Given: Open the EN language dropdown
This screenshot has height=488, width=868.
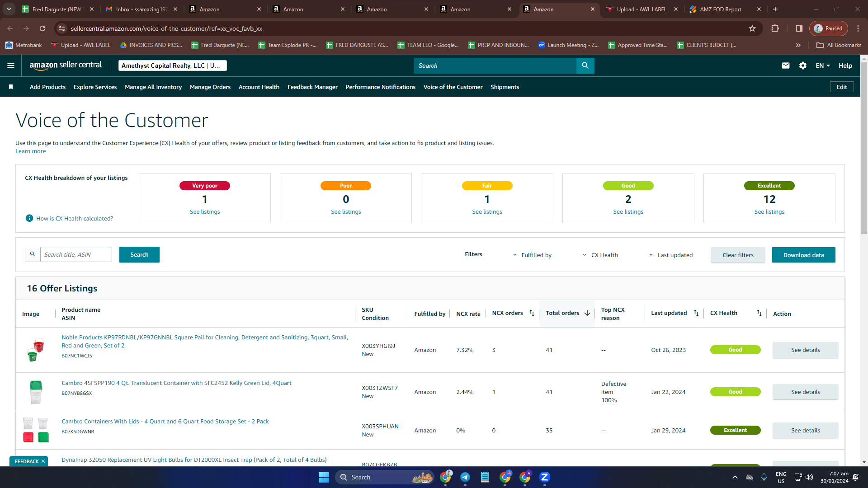Looking at the screenshot, I should [x=823, y=66].
